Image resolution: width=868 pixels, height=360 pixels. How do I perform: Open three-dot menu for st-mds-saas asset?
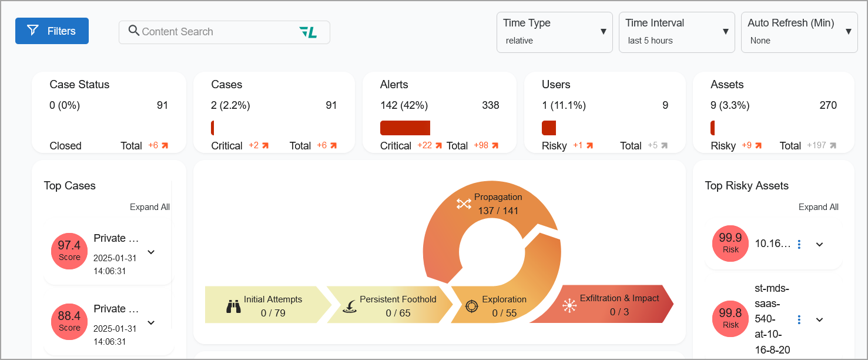point(799,319)
